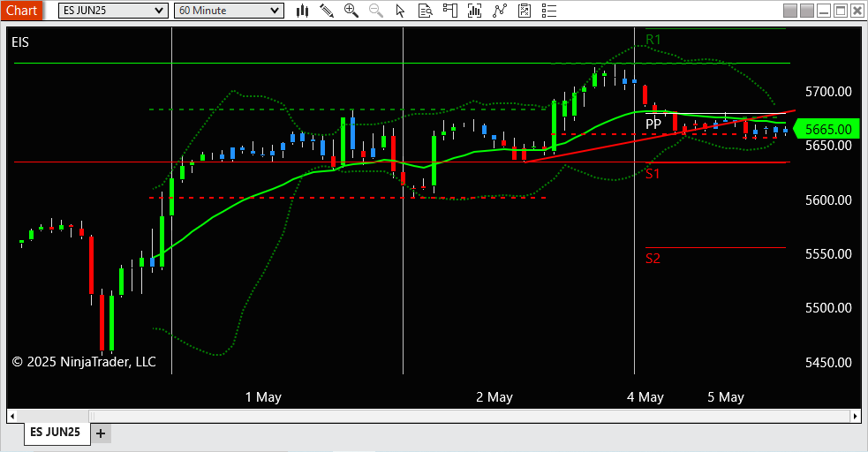Click the 2 May date label
This screenshot has width=868, height=452.
point(494,397)
